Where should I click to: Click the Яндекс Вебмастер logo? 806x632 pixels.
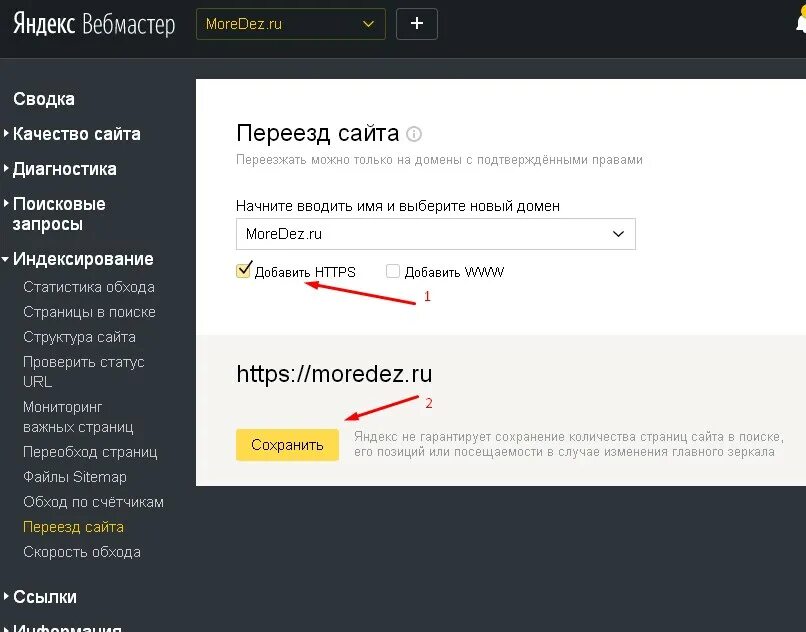point(94,24)
